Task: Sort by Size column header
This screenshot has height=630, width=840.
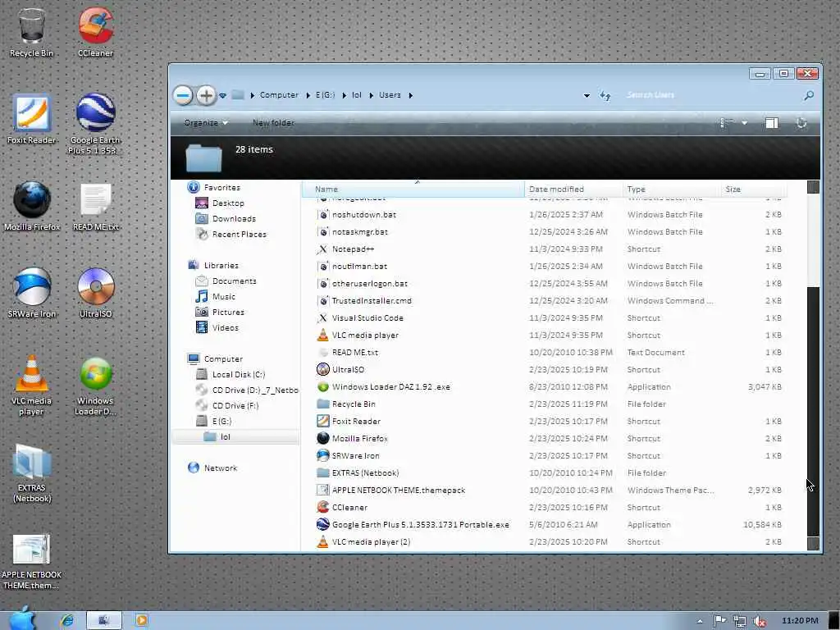Action: point(754,189)
